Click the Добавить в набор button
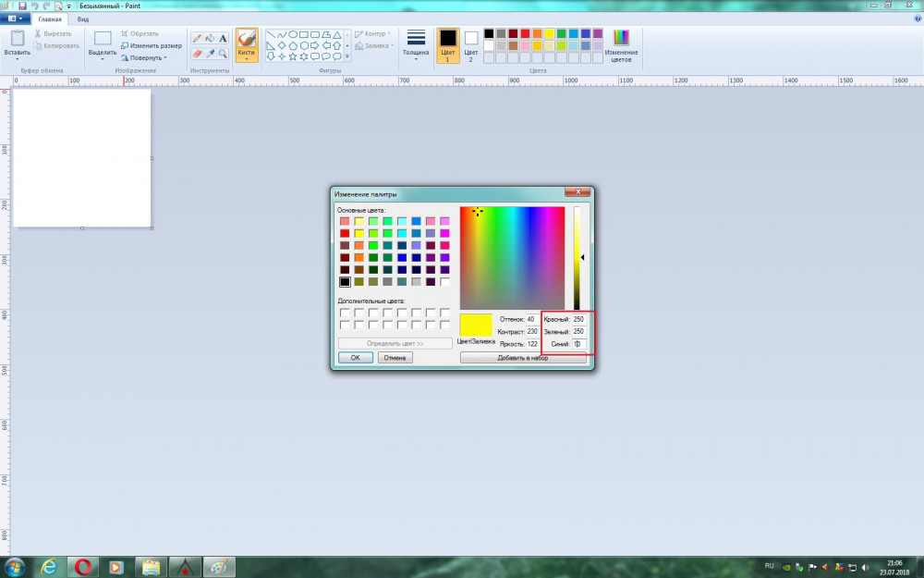 pyautogui.click(x=523, y=358)
